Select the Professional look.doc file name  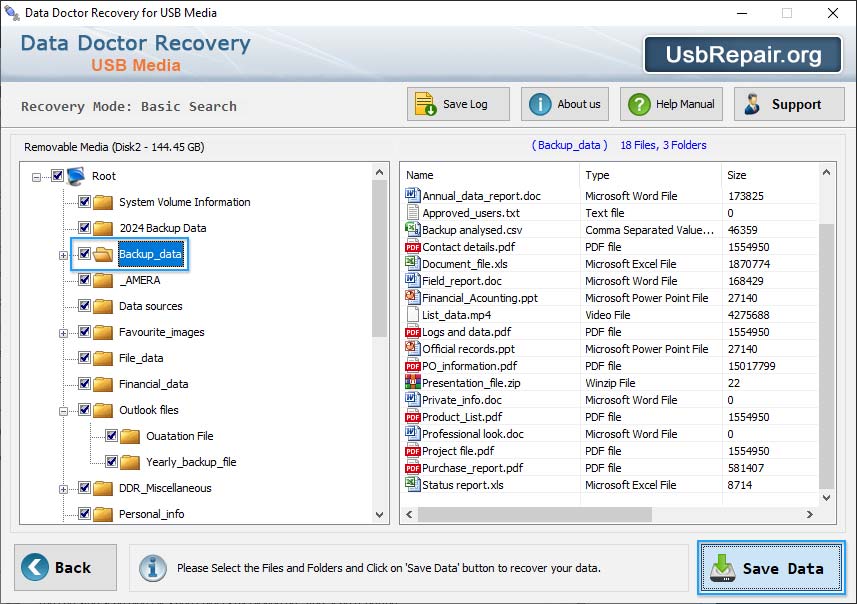(x=473, y=433)
